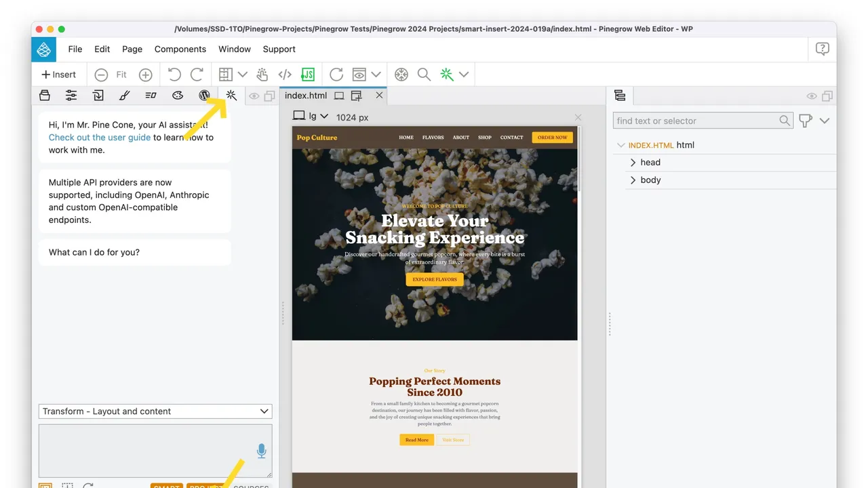Open the class styles list panel icon
The height and width of the screenshot is (488, 868).
pos(151,96)
